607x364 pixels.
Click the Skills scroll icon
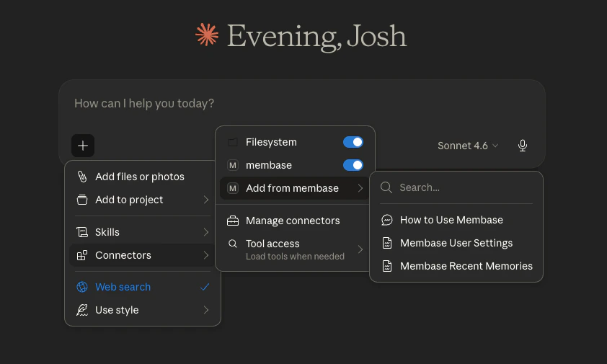point(82,232)
